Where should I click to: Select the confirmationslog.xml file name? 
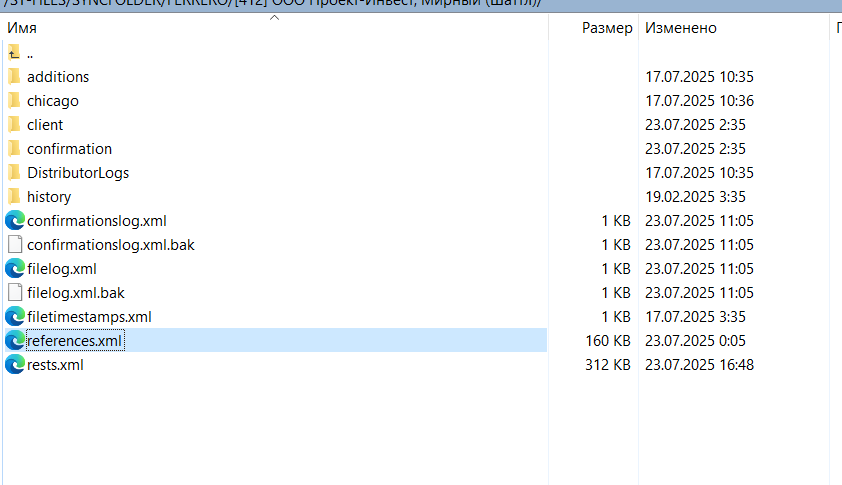97,221
